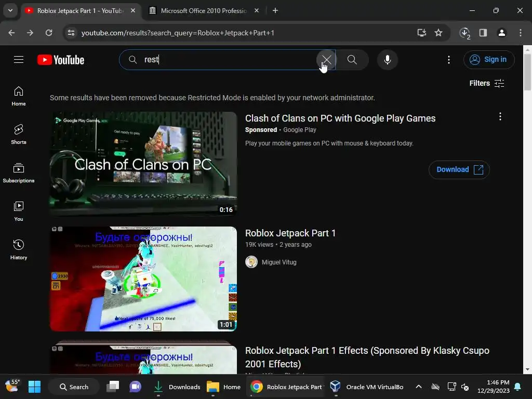Click the search magnifier button

(x=352, y=60)
